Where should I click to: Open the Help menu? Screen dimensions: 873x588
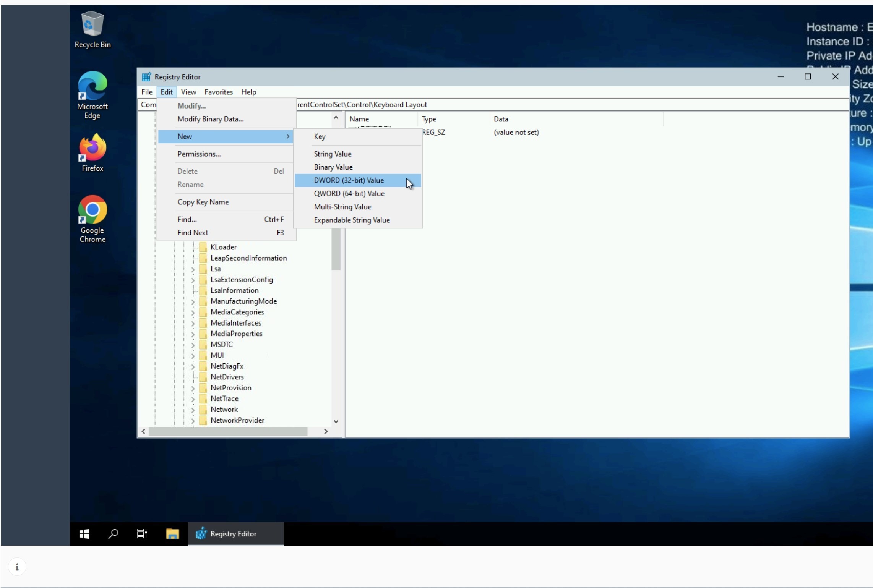248,92
